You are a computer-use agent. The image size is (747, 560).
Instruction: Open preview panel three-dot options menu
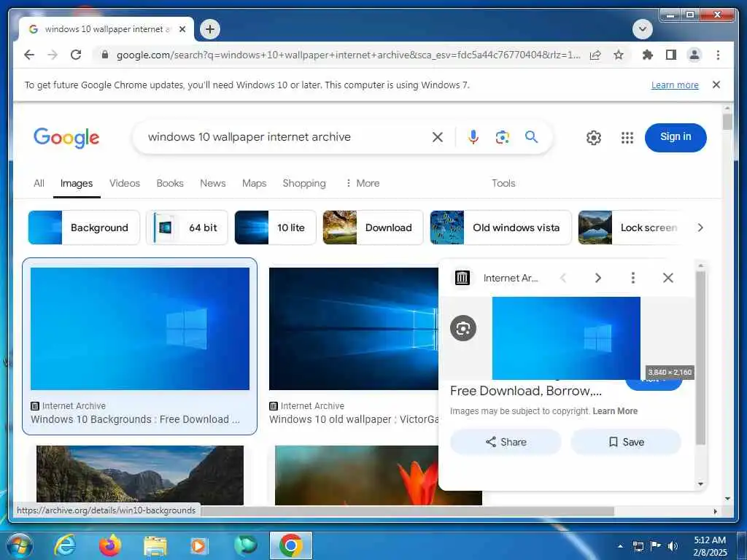[632, 278]
